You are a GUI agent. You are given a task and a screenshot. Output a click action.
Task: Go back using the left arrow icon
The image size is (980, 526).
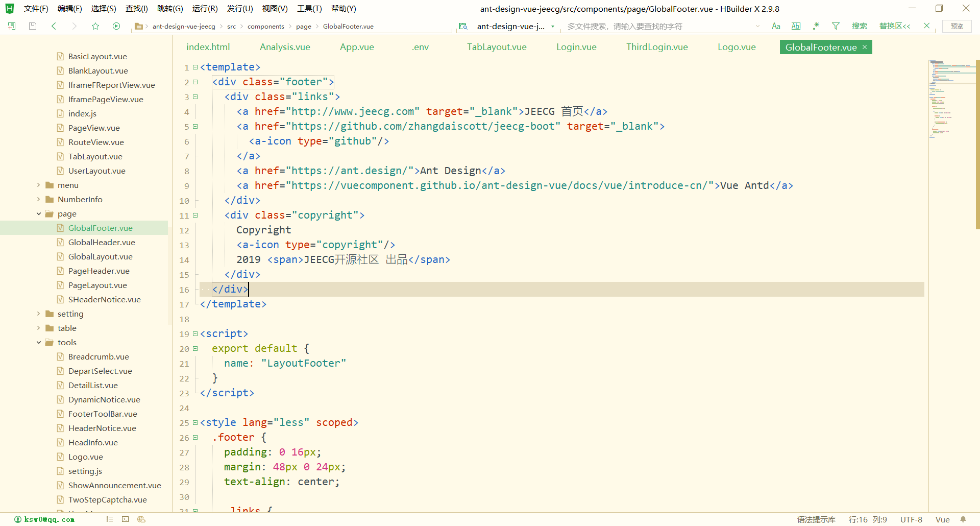coord(54,26)
